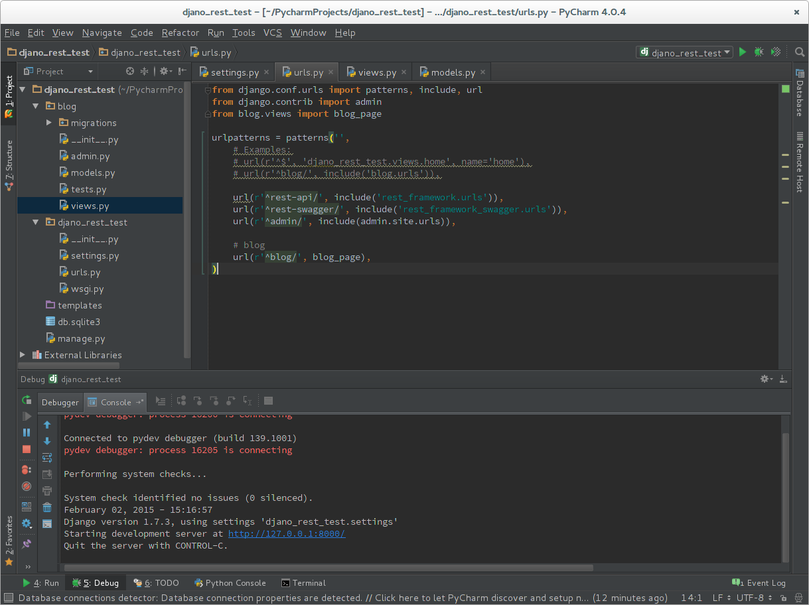The height and width of the screenshot is (605, 809).
Task: Collapse djano_rest_test root project node
Action: 23,90
